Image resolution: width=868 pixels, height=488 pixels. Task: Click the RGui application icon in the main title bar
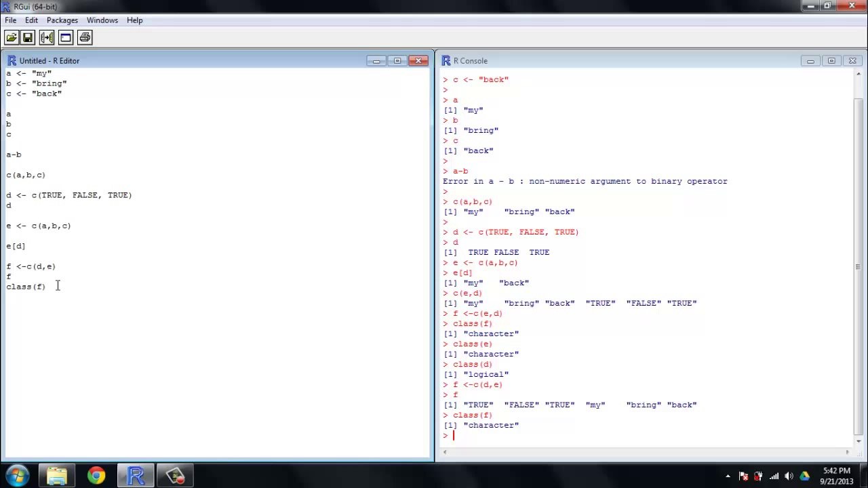click(7, 6)
